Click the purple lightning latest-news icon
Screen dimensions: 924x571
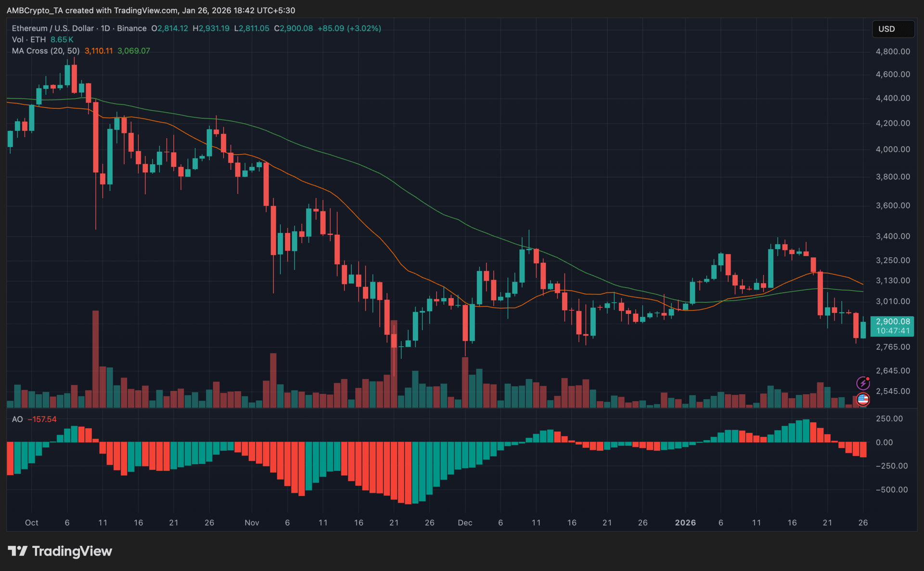coord(863,383)
